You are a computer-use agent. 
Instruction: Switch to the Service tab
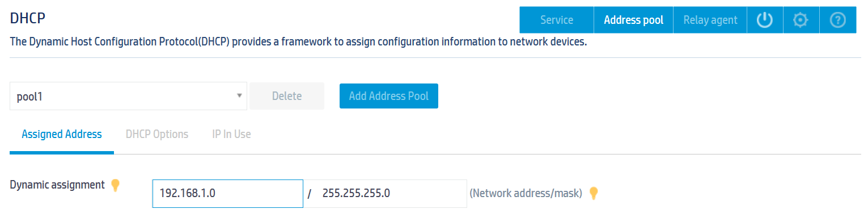tap(557, 20)
